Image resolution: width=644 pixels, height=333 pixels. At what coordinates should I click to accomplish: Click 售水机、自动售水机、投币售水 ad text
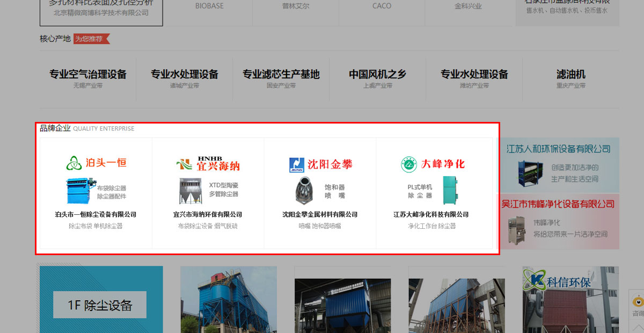[x=567, y=10]
